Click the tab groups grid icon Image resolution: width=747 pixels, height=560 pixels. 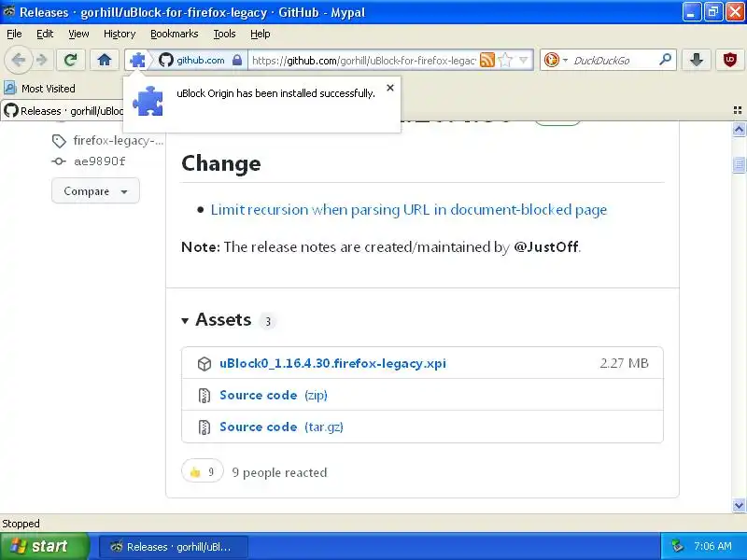pos(738,110)
